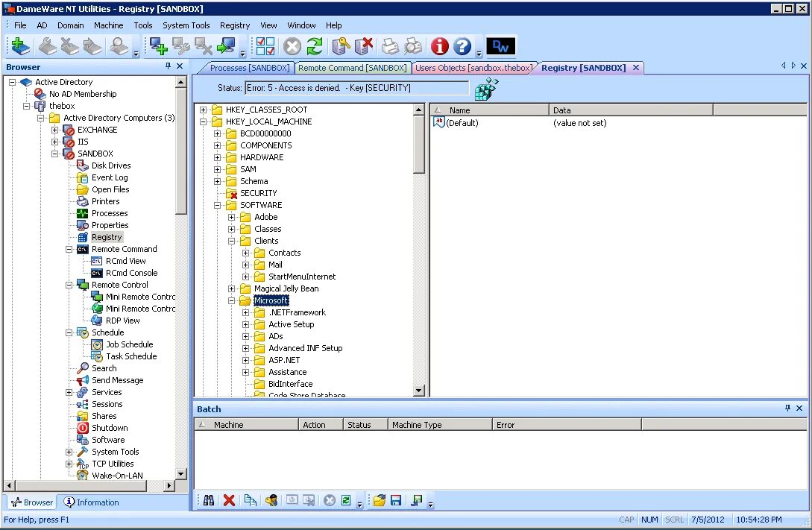
Task: Click the copy documents icon in Batch toolbar
Action: [250, 500]
